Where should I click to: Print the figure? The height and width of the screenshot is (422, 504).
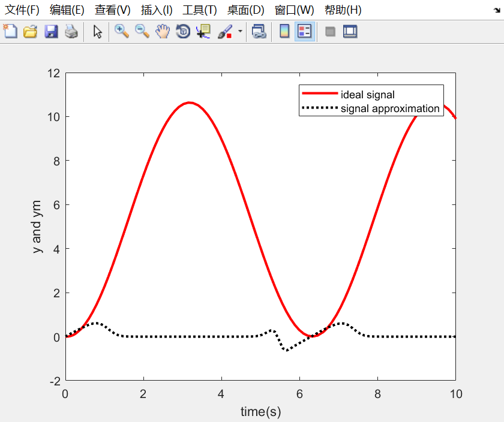(x=71, y=31)
